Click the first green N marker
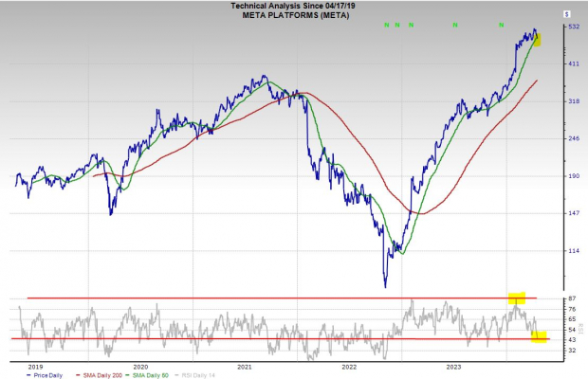The height and width of the screenshot is (379, 588). (x=387, y=25)
